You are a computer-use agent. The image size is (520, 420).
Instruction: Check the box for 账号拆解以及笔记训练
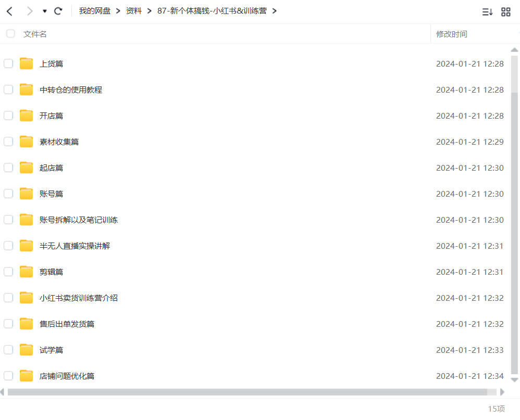pyautogui.click(x=8, y=220)
